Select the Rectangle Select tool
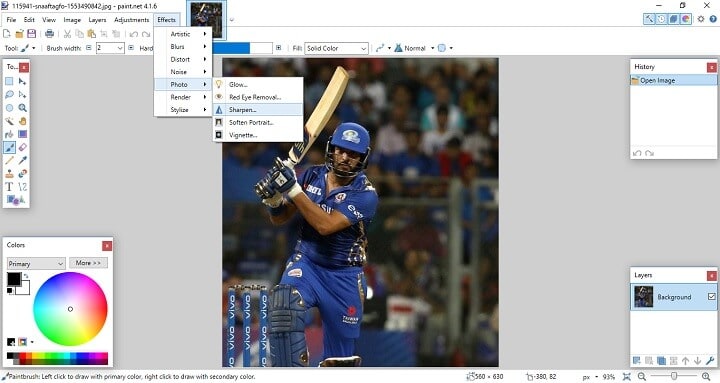The image size is (720, 383). pos(9,81)
